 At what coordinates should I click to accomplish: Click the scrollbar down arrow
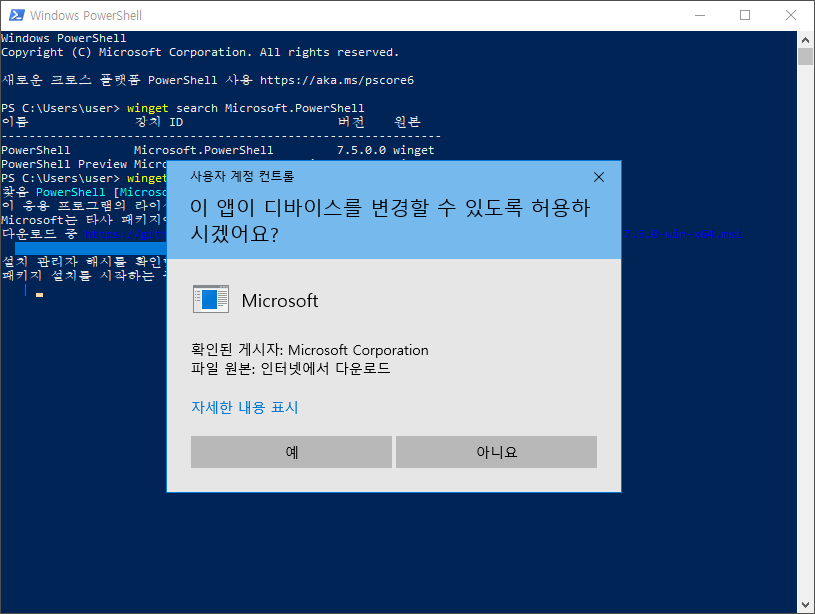point(805,605)
